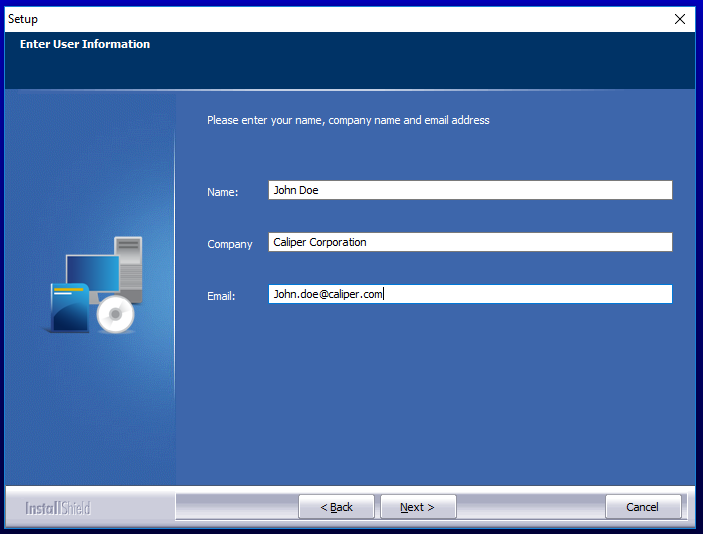Click the "Setup" title in the title bar
The image size is (703, 534).
[23, 19]
